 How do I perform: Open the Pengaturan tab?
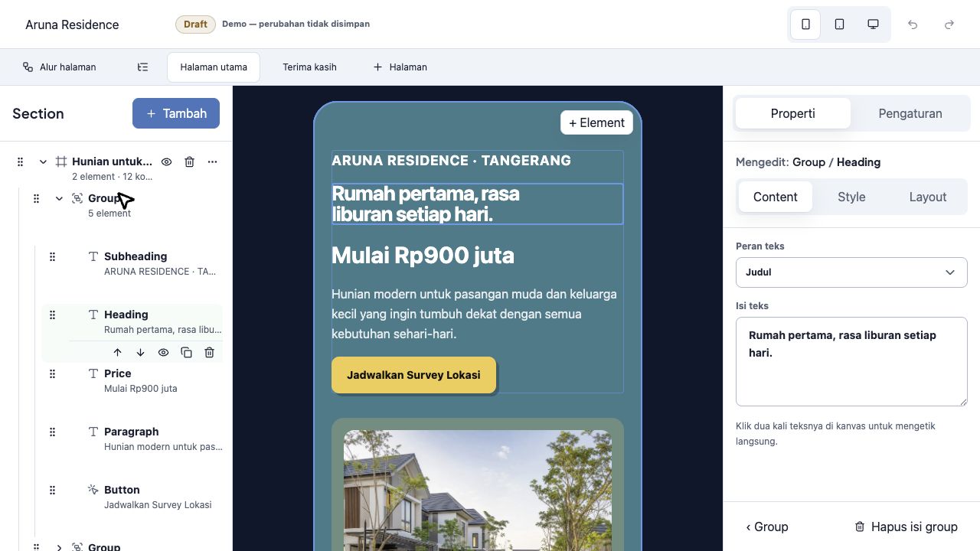click(x=910, y=113)
